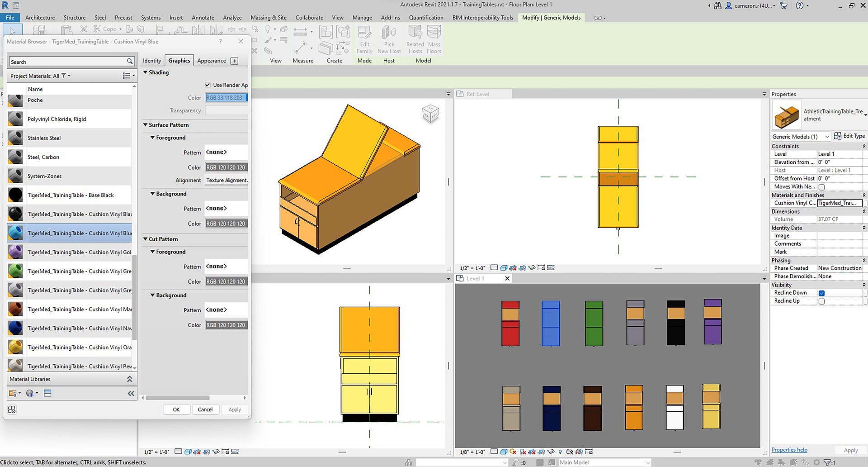The height and width of the screenshot is (467, 868).
Task: Click the Modify arrow tool in ribbon
Action: [12, 30]
